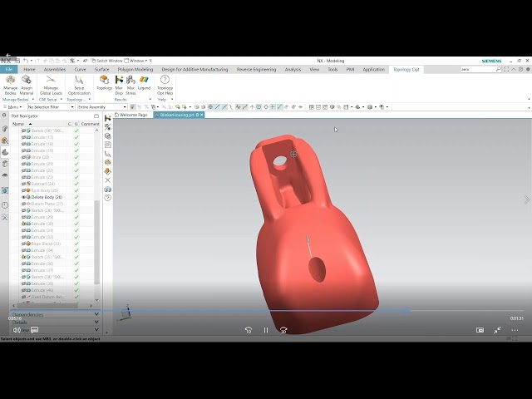Open Topology Opt Help

[165, 85]
